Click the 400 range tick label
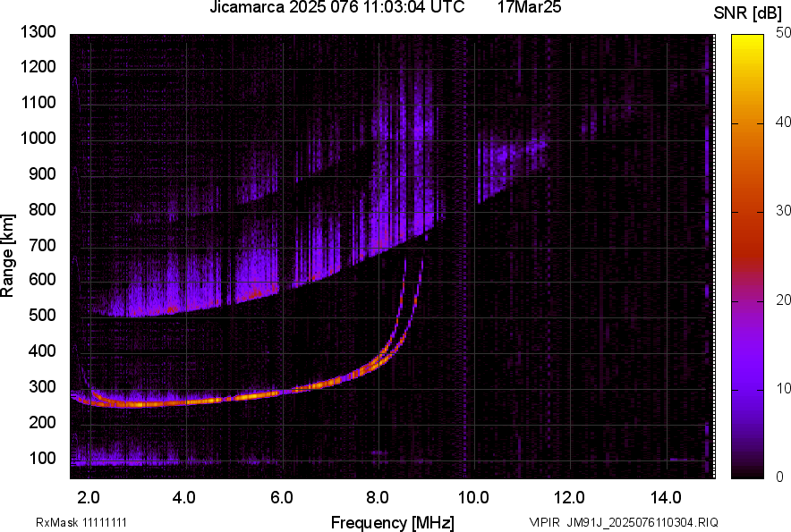 click(x=42, y=351)
